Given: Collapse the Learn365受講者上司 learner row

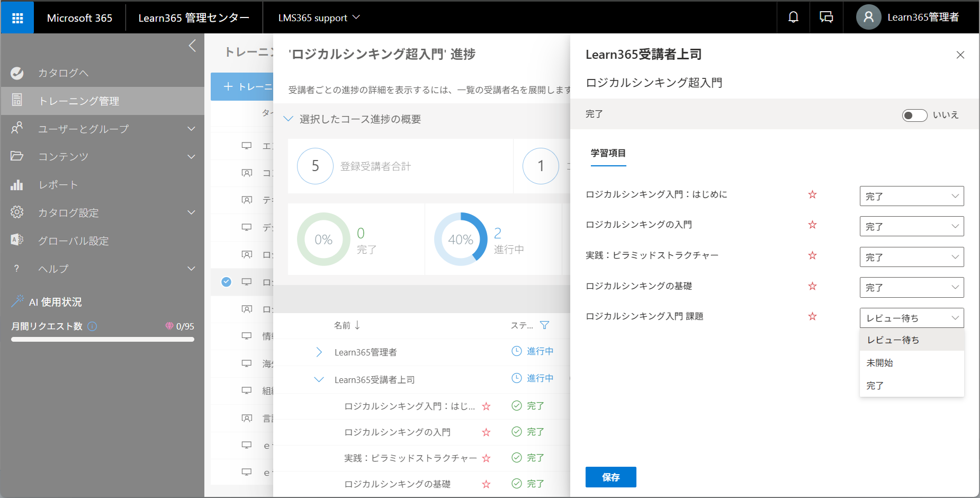Looking at the screenshot, I should coord(319,379).
